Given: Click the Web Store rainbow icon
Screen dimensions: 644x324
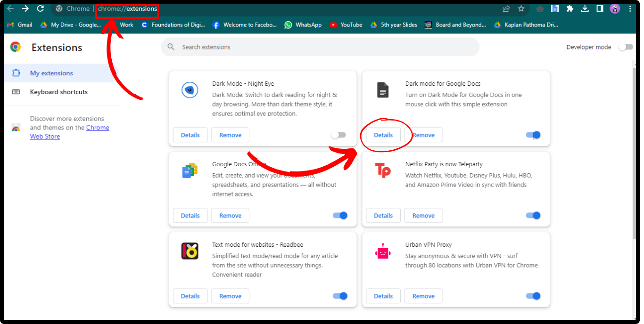Looking at the screenshot, I should click(16, 128).
